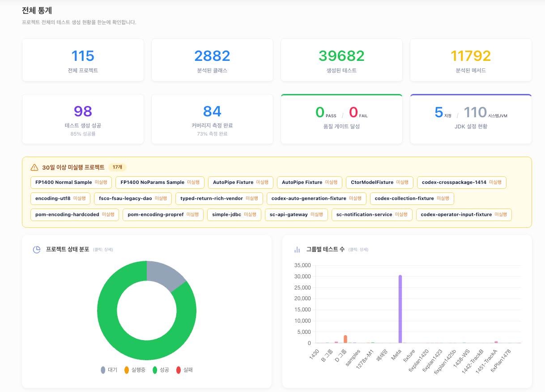Open the JDK 설정 현황 card
Image resolution: width=545 pixels, height=392 pixels.
click(471, 119)
